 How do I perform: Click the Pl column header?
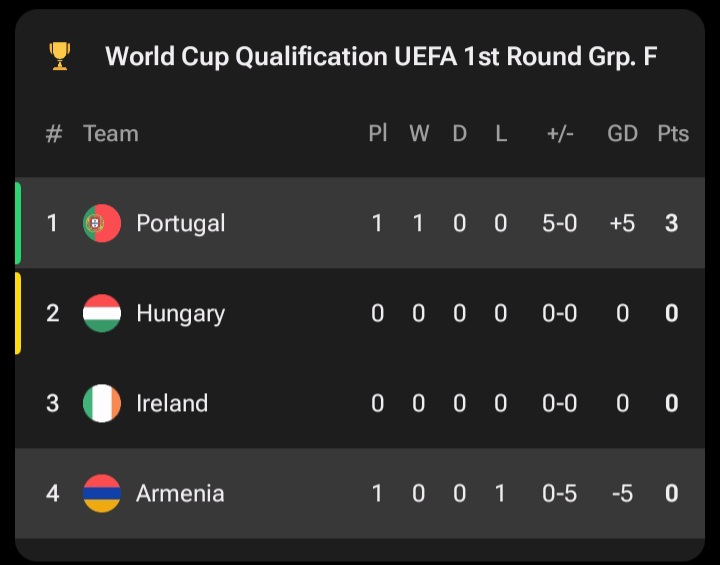click(377, 134)
